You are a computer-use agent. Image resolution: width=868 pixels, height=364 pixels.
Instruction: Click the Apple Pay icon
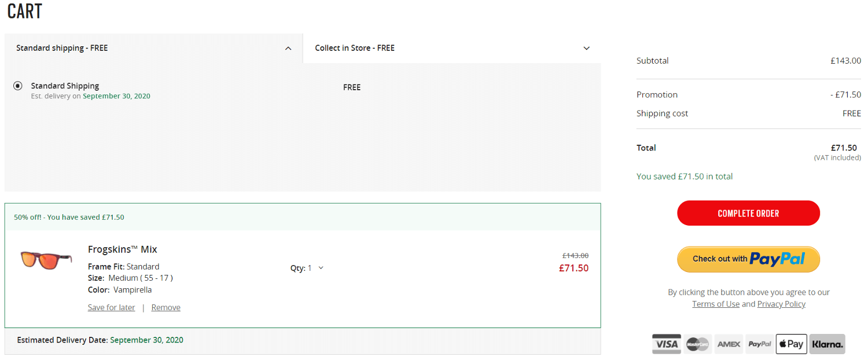point(791,344)
